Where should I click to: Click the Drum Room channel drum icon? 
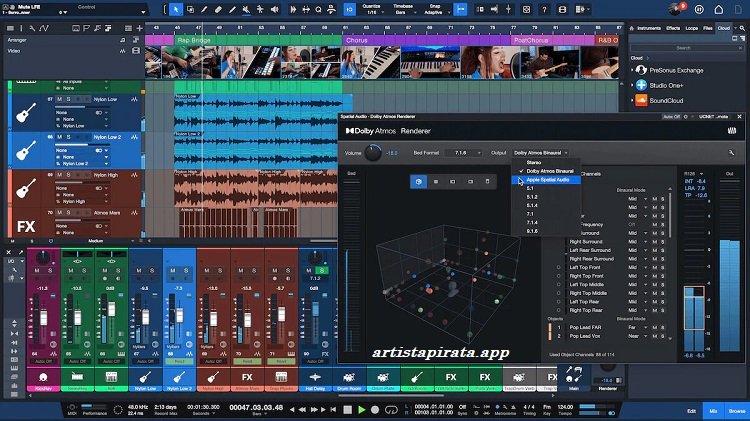tap(349, 377)
